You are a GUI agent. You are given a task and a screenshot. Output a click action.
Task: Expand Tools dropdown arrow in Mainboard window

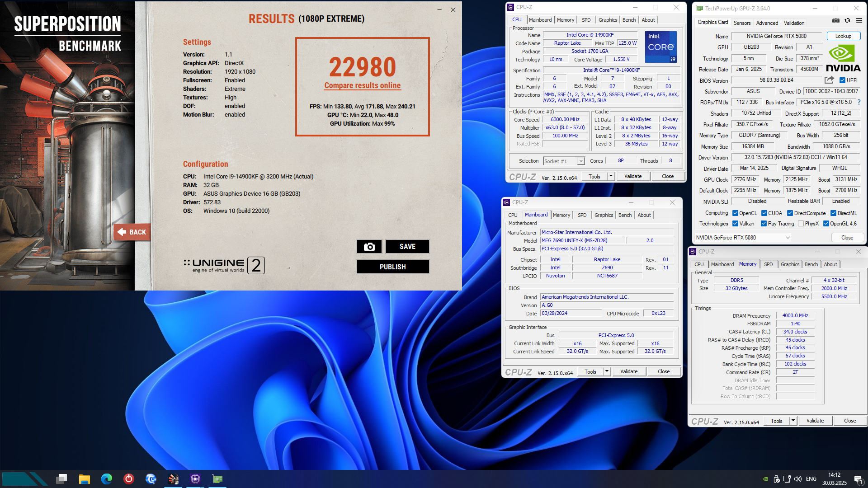click(607, 371)
